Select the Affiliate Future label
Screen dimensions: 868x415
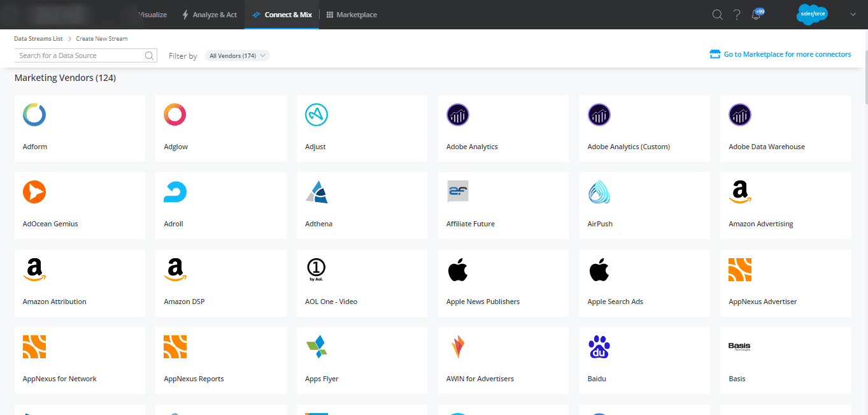point(471,224)
